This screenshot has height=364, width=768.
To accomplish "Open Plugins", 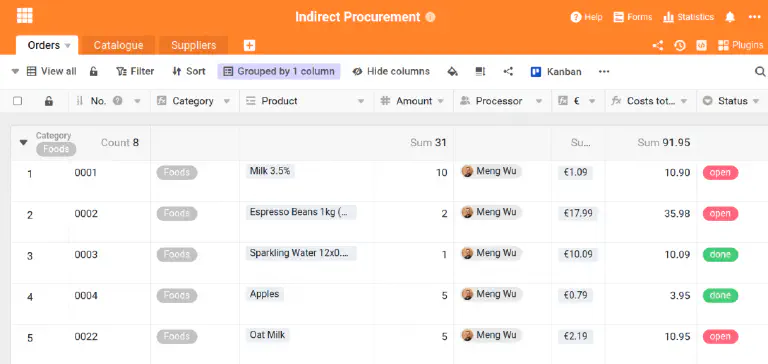I will [741, 46].
